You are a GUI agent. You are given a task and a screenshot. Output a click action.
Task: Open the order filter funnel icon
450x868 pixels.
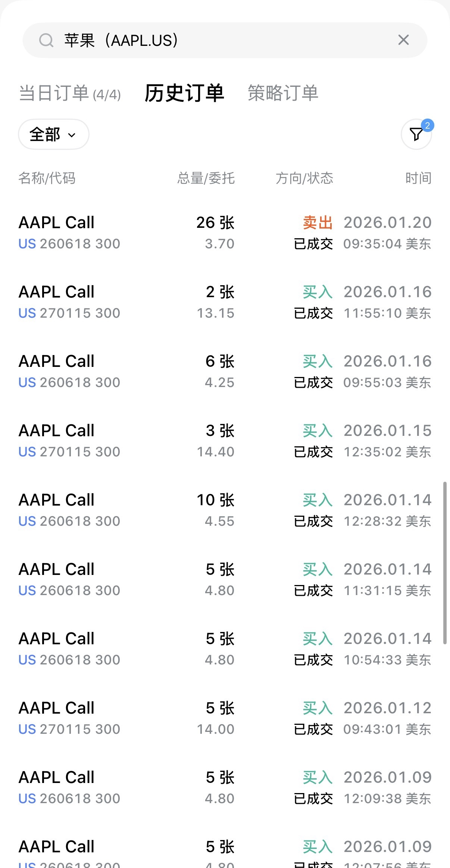click(x=416, y=134)
